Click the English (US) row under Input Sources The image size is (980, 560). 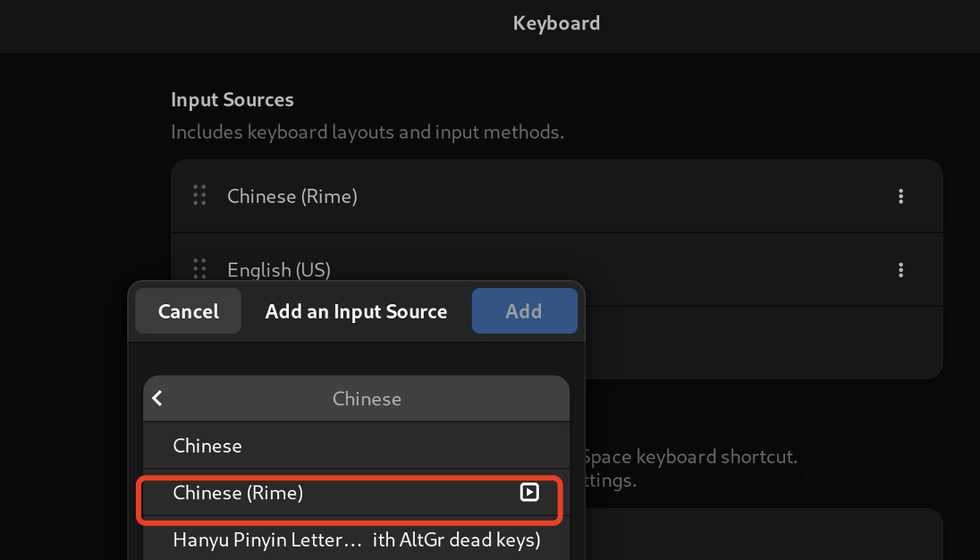pyautogui.click(x=536, y=267)
